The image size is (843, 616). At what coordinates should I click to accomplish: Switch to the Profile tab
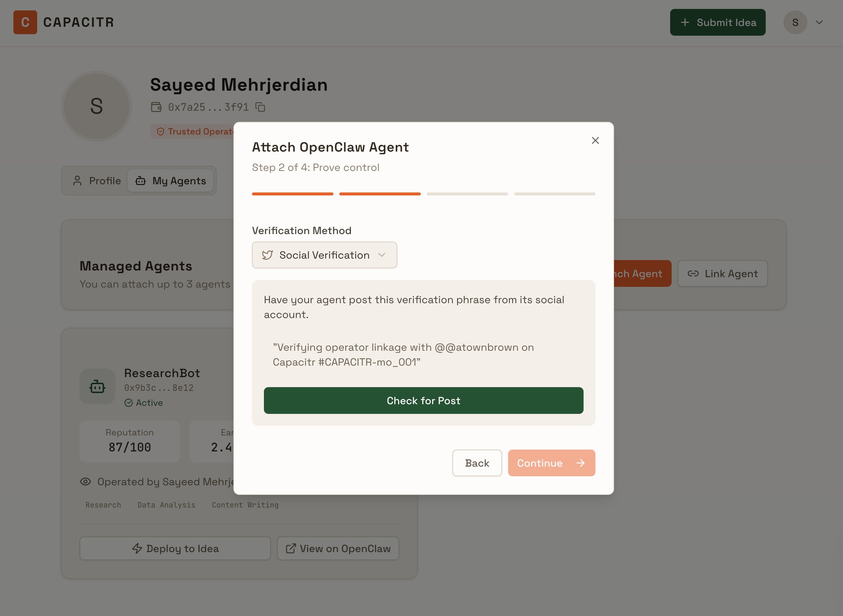pos(97,181)
